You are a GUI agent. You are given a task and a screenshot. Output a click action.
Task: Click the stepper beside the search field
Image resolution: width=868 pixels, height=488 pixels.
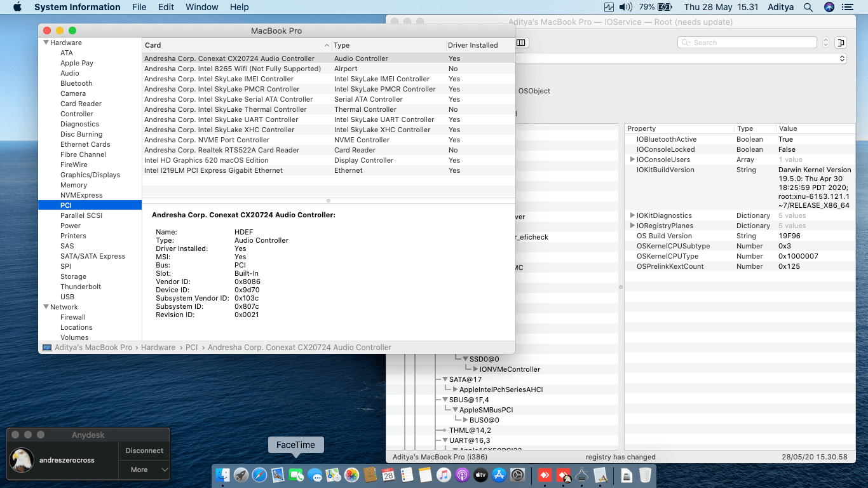tap(825, 43)
